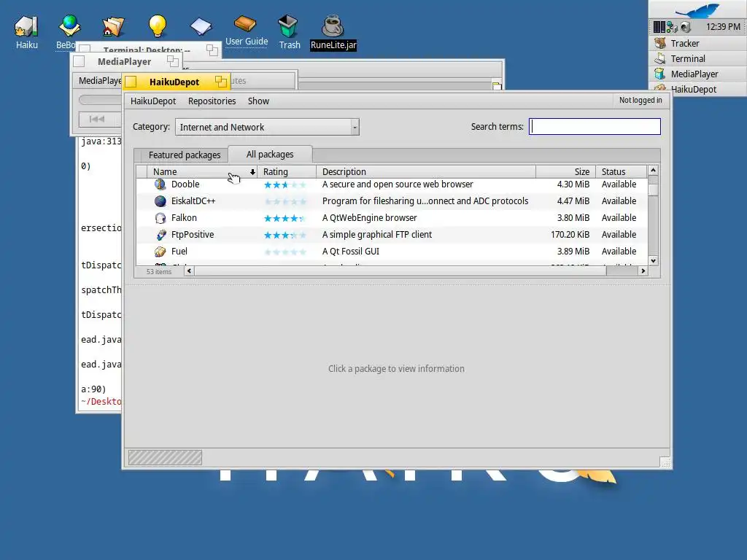Select the Dooble package row name

tap(185, 184)
